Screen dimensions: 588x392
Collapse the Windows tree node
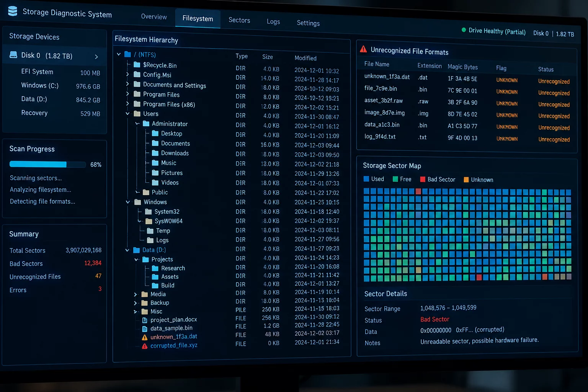128,202
